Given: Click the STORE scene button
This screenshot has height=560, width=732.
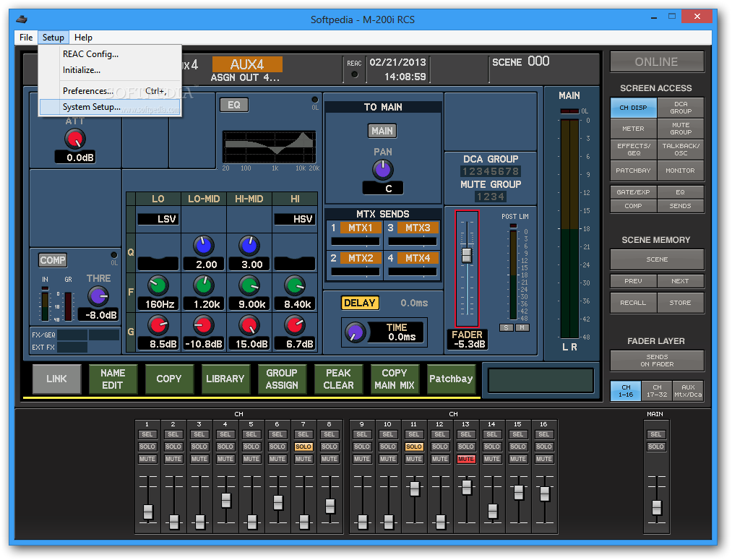Looking at the screenshot, I should tap(681, 303).
